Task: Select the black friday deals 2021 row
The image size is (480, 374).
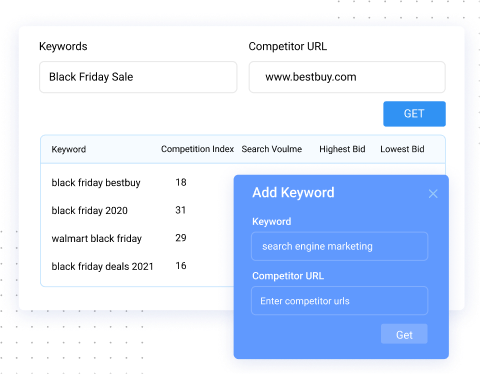Action: click(x=137, y=266)
